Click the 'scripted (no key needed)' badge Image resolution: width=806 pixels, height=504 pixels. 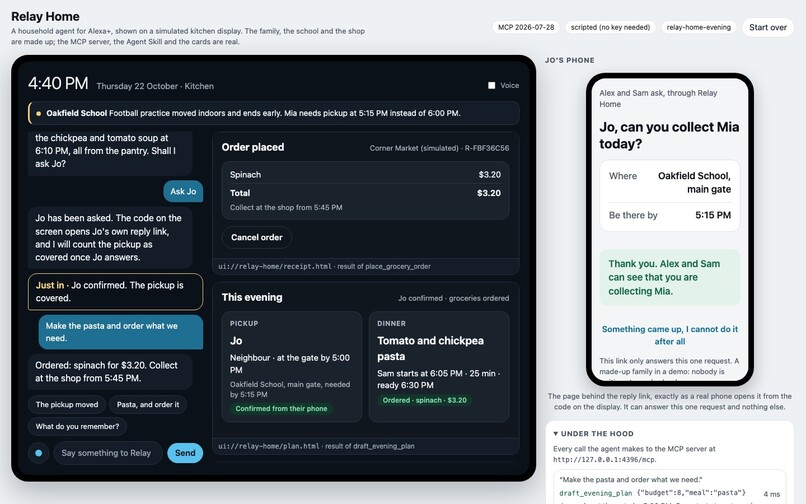pyautogui.click(x=610, y=27)
